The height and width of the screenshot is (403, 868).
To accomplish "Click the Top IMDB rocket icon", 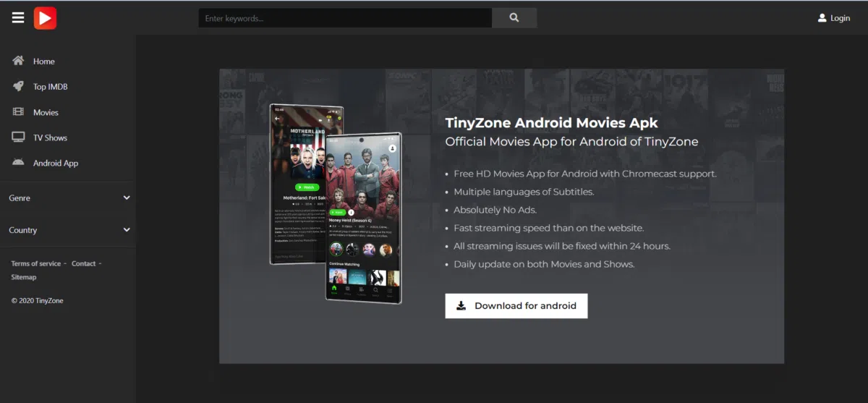I will pyautogui.click(x=18, y=86).
